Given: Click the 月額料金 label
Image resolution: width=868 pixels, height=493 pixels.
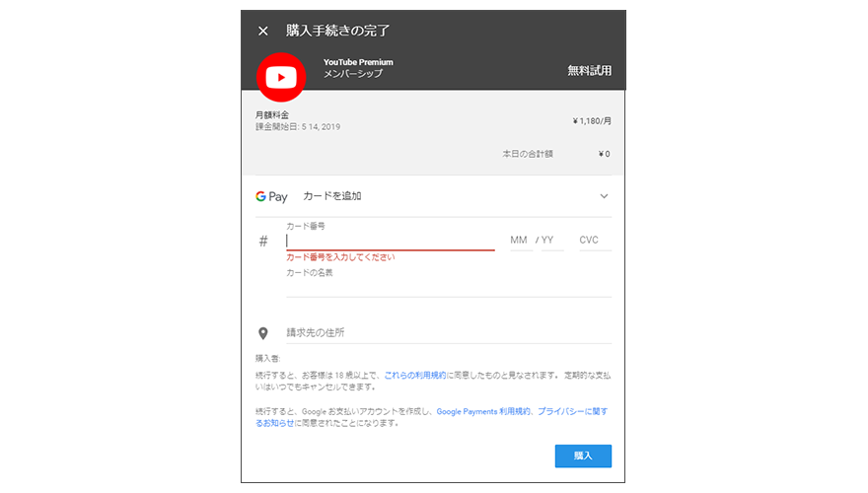Looking at the screenshot, I should 272,115.
